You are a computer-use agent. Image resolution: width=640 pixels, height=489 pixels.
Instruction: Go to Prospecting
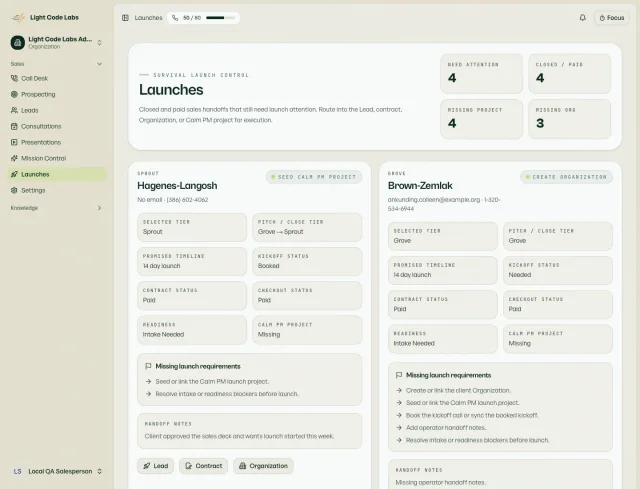(57, 94)
